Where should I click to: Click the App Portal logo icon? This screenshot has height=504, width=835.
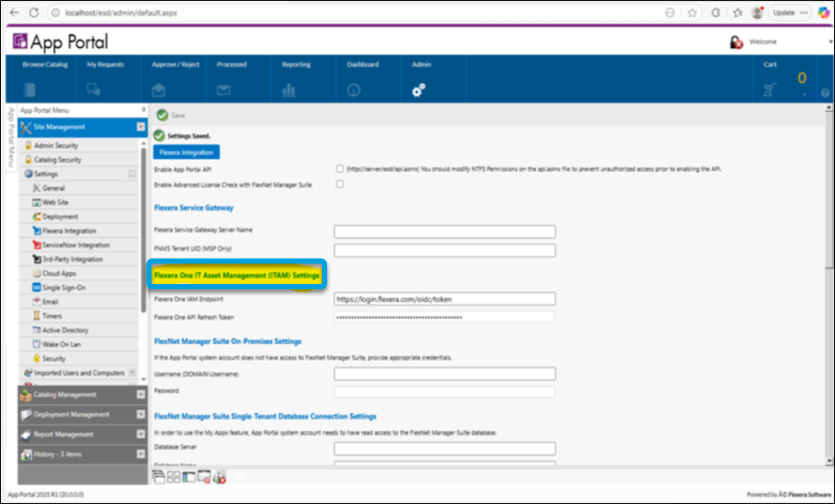20,41
